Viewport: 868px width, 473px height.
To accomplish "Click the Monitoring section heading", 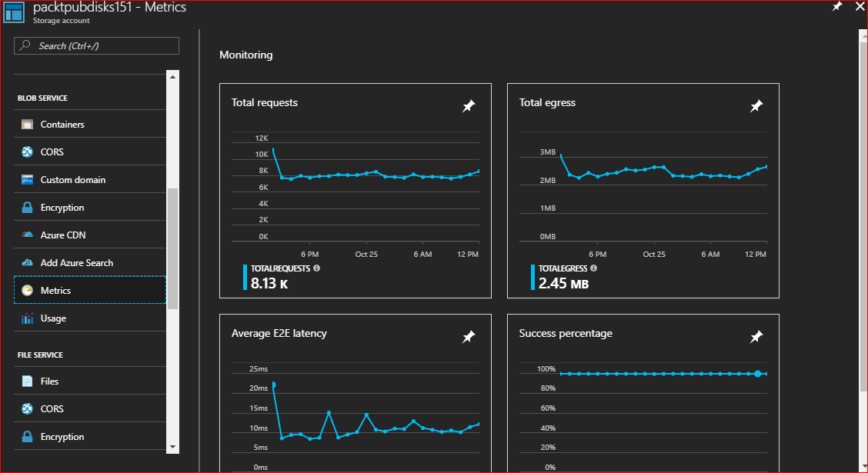I will 245,55.
